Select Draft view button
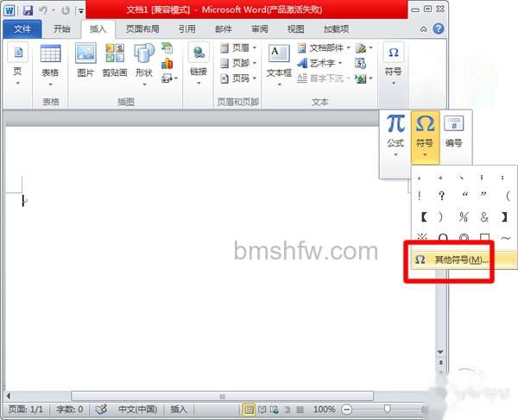The image size is (518, 420). 300,410
